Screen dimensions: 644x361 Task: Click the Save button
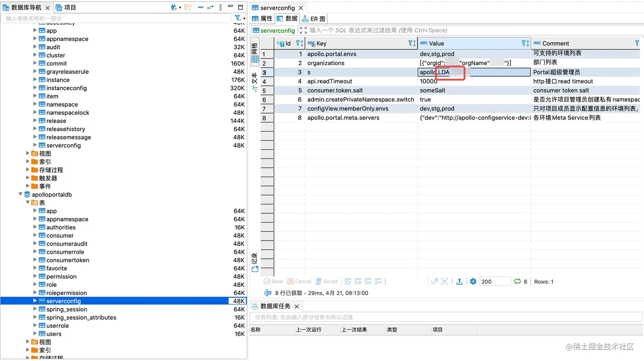pyautogui.click(x=273, y=281)
